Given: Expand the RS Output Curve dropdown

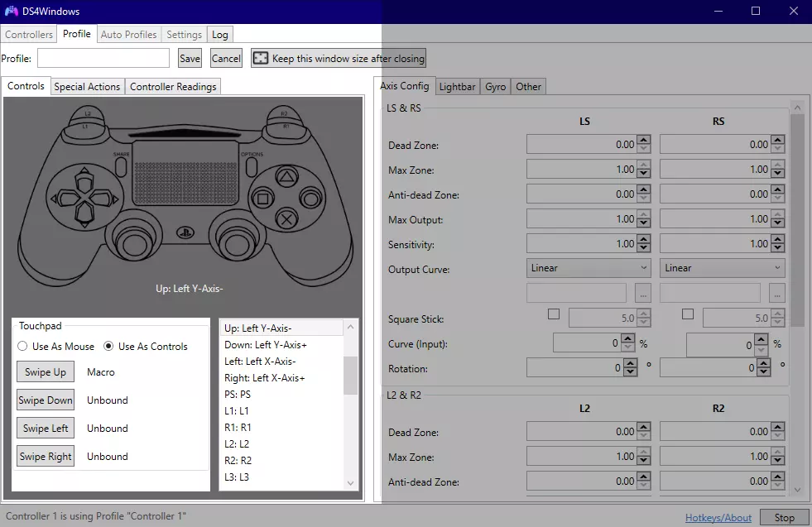Looking at the screenshot, I should (722, 268).
